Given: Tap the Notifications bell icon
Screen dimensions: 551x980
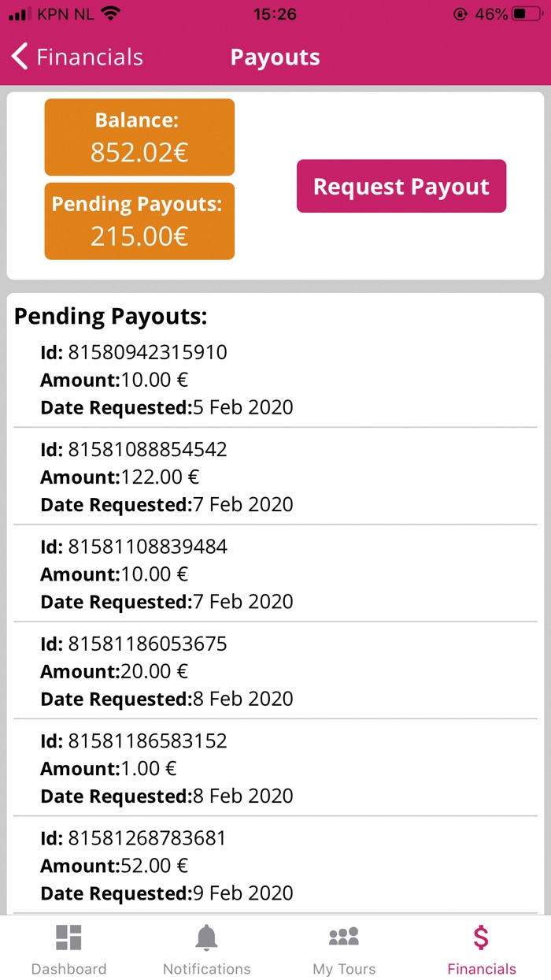Looking at the screenshot, I should pyautogui.click(x=206, y=937).
